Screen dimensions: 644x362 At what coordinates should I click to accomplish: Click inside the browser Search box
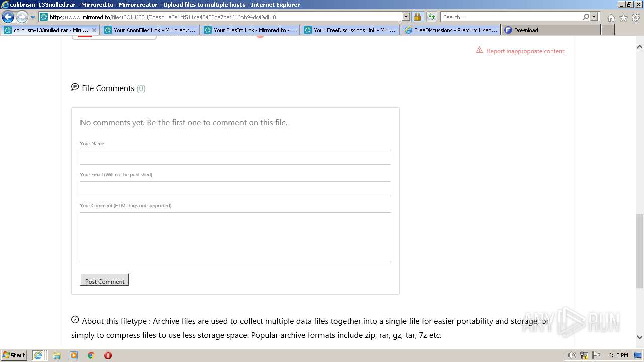pos(511,17)
